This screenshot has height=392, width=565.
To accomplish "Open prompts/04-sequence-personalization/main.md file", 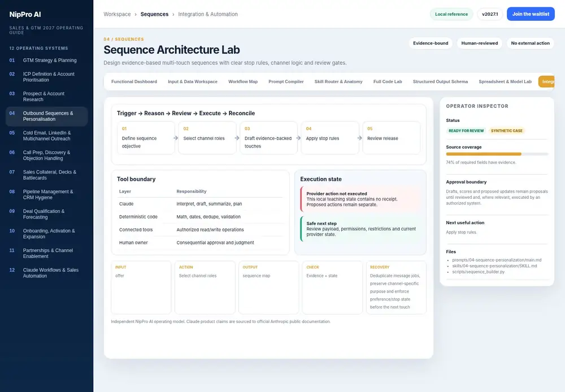I will pos(497,260).
